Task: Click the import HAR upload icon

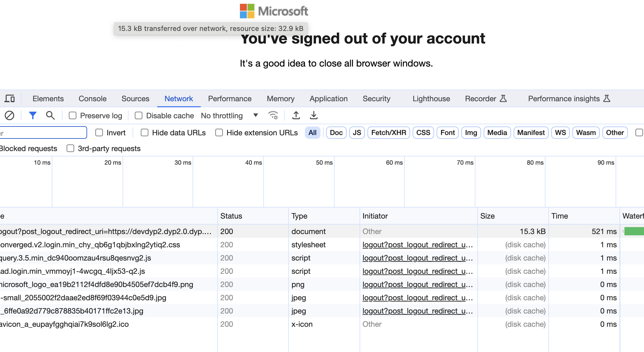Action: pyautogui.click(x=296, y=115)
